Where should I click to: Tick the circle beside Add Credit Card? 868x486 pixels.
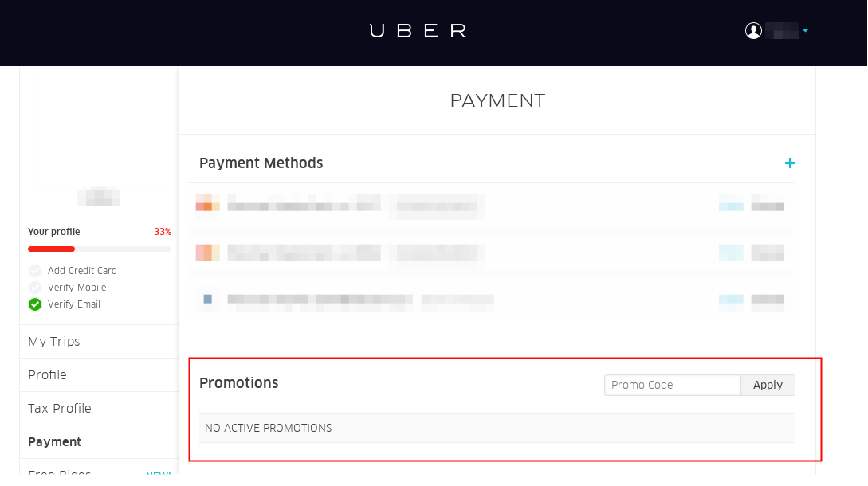pos(35,271)
